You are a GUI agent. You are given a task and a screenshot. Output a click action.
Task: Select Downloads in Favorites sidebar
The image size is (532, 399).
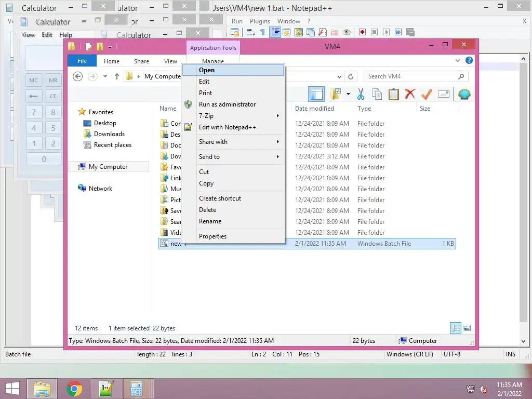[109, 134]
